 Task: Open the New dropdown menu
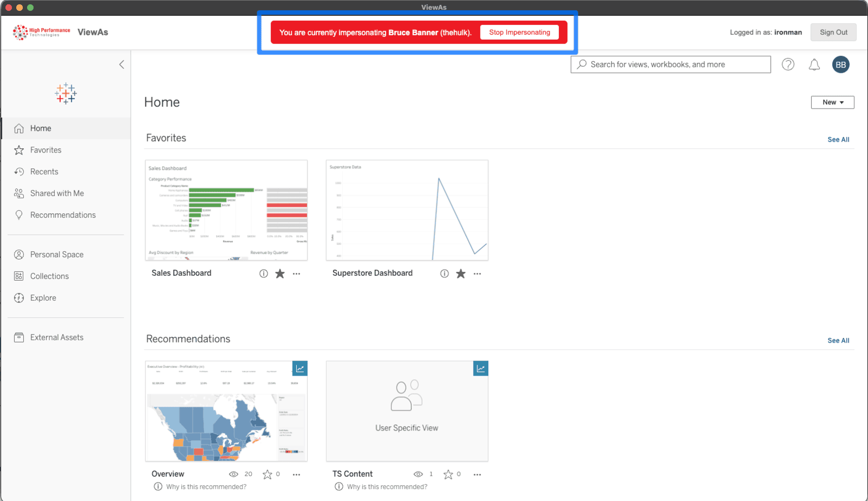(832, 102)
